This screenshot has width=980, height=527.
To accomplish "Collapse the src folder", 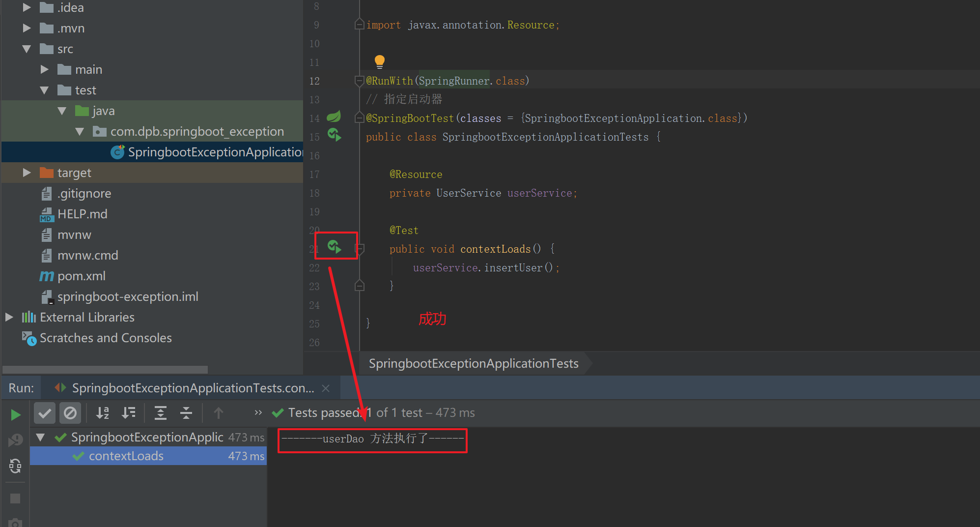I will pyautogui.click(x=27, y=49).
